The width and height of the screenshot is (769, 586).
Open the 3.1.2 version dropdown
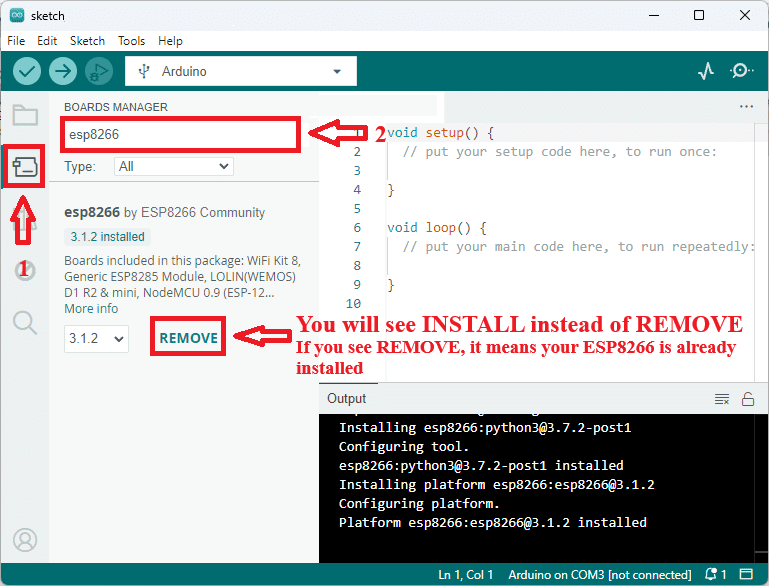tap(96, 338)
